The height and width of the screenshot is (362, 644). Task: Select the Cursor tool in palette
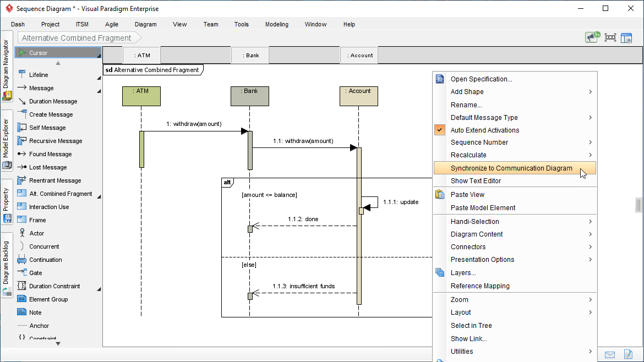[x=58, y=52]
